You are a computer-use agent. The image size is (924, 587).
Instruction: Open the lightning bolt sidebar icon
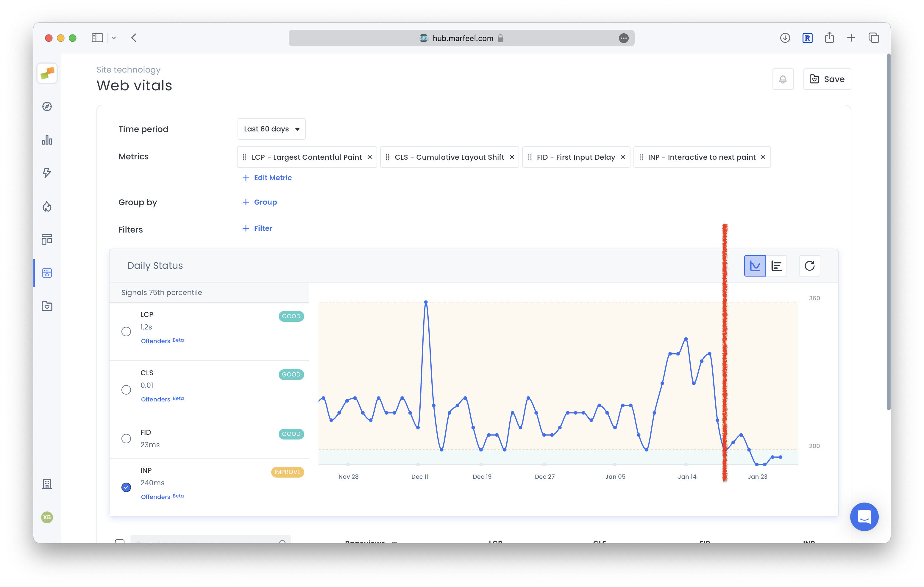47,173
